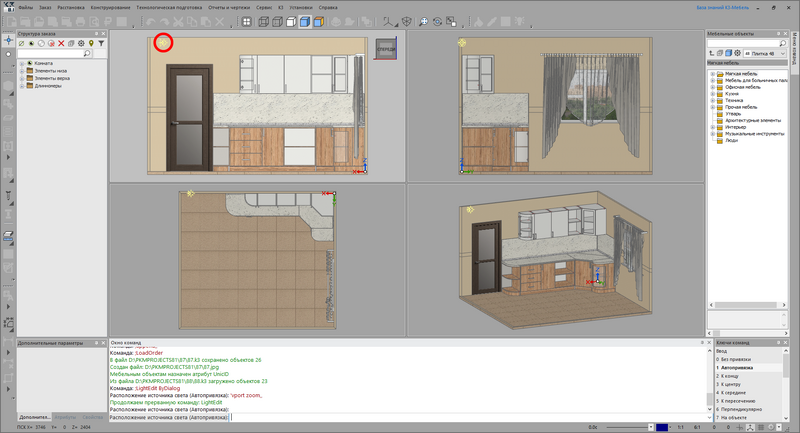The image size is (800, 433).
Task: Select the wireframe cube view mode icon
Action: (x=263, y=22)
